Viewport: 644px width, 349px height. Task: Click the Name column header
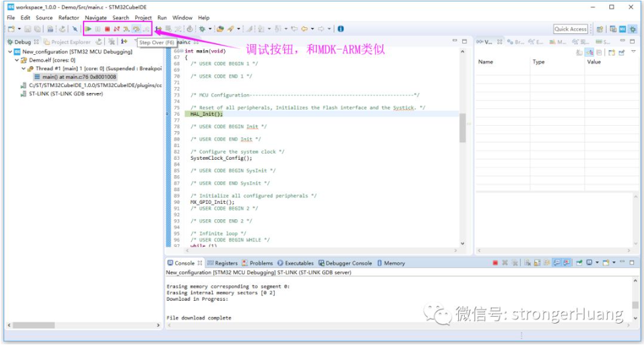pos(486,62)
